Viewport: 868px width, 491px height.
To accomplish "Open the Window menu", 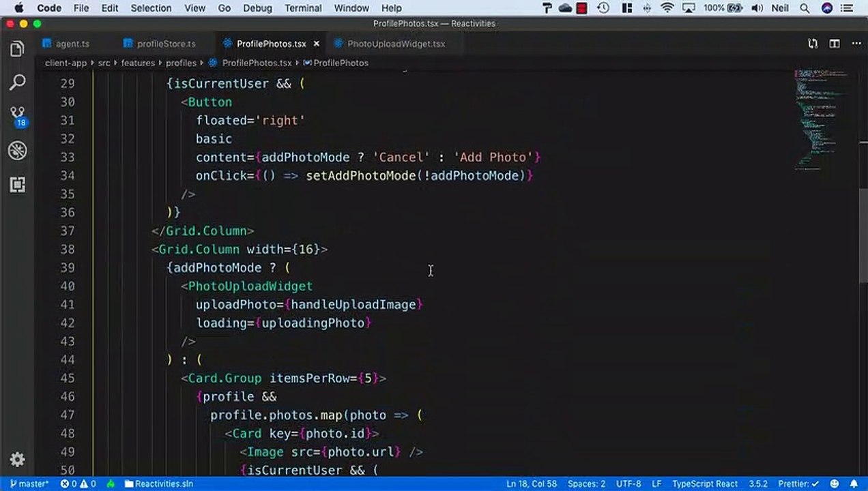I will pos(351,8).
